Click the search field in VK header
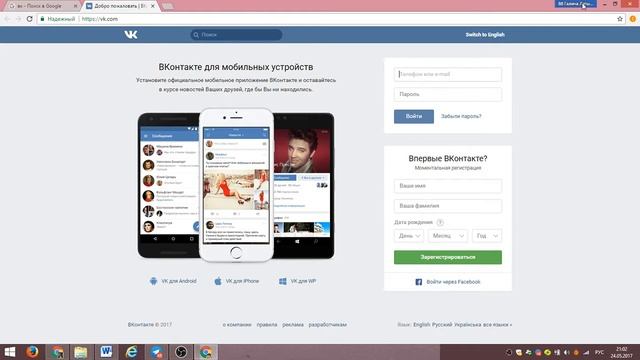Image resolution: width=640 pixels, height=360 pixels. pyautogui.click(x=236, y=35)
